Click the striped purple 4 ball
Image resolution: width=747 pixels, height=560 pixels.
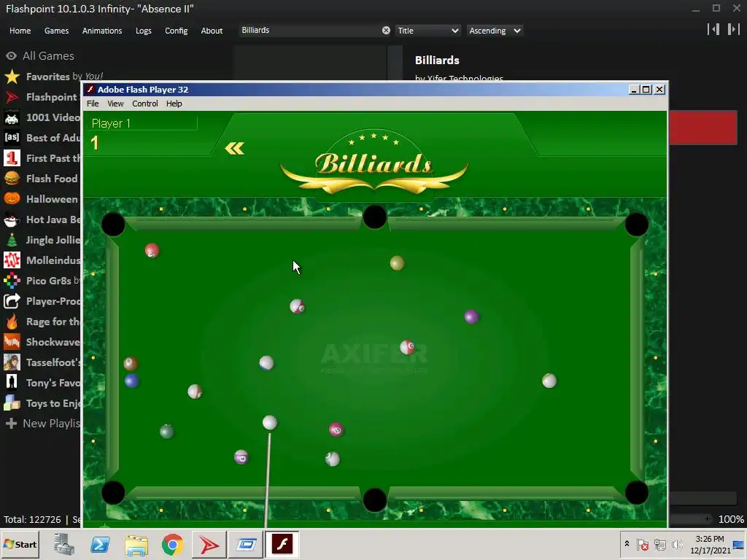click(241, 457)
